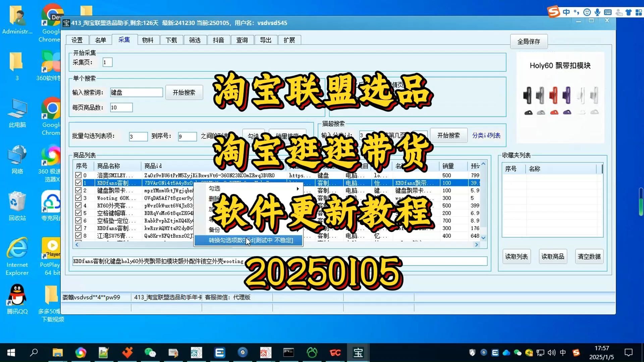Toggle the checkbox for row 6 空格垫-定位
Image resolution: width=644 pixels, height=362 pixels.
[x=78, y=221]
